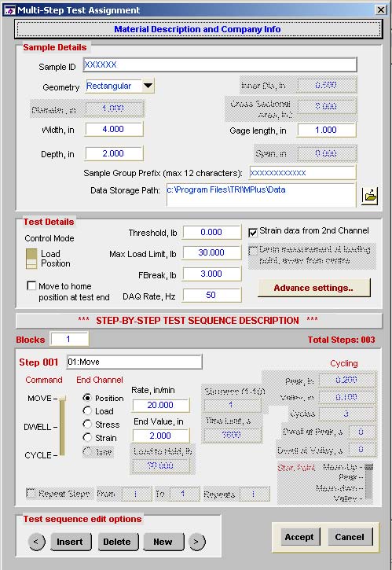The height and width of the screenshot is (570, 392).
Task: Click the End Value, in field
Action: pyautogui.click(x=160, y=436)
